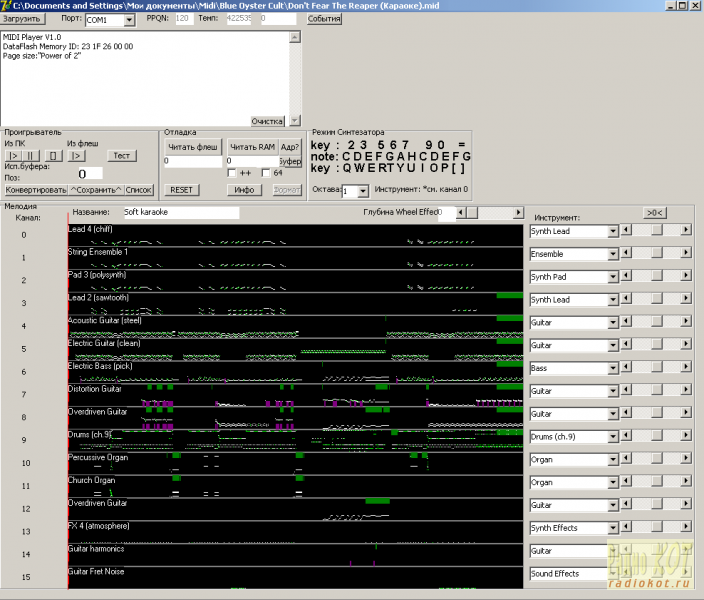The image size is (704, 600).
Task: Increase channel 0 Synth Lead slider with right arrow
Action: 686,230
